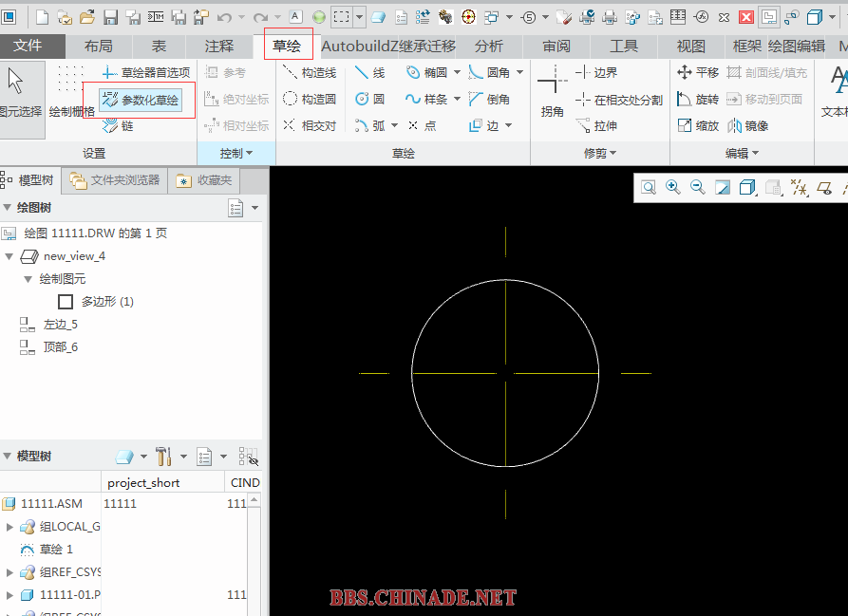Click model tree scrollbar up arrow

click(x=254, y=500)
